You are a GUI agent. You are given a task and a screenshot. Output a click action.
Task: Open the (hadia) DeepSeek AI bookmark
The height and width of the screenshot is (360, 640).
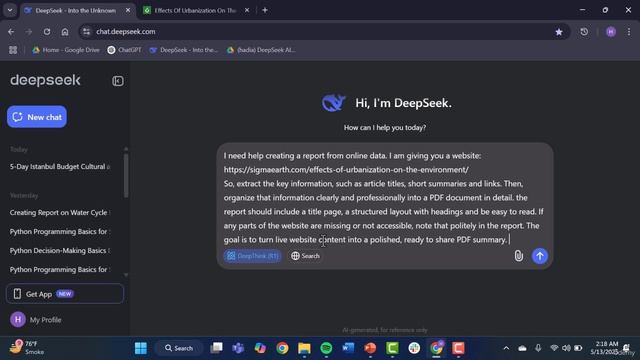261,50
